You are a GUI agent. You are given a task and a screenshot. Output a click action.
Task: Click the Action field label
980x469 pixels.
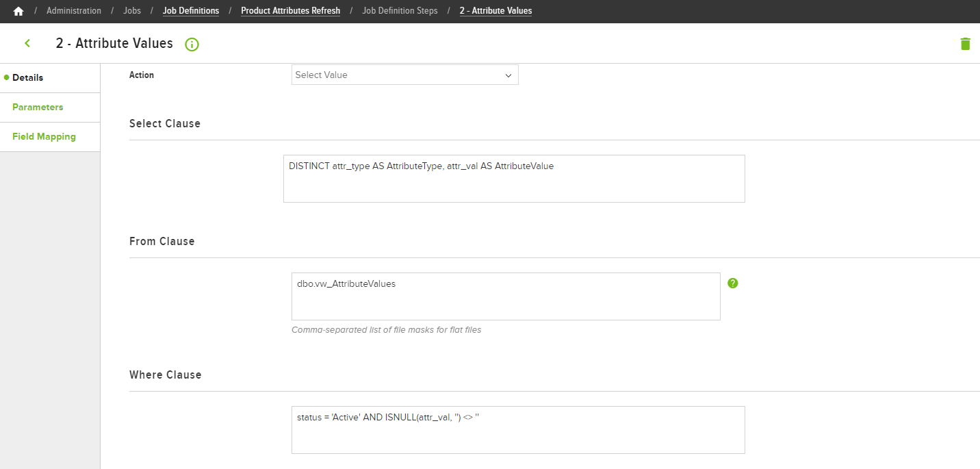tap(142, 75)
